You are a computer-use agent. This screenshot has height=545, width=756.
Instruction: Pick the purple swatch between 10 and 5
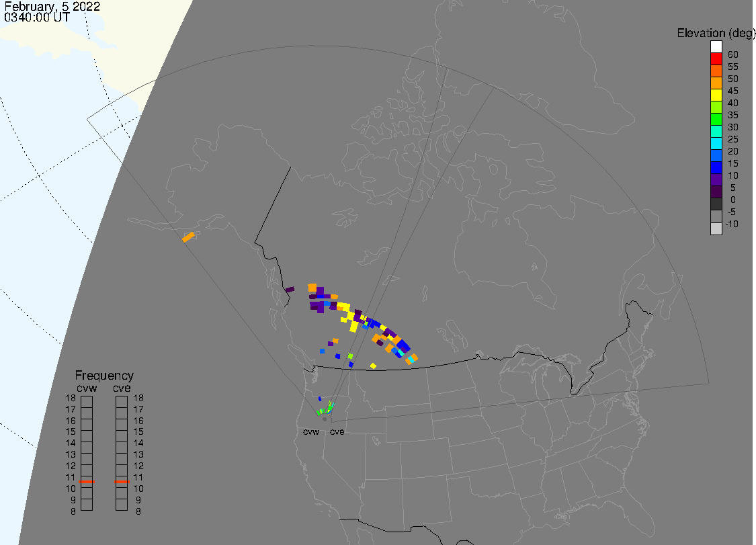tap(716, 179)
